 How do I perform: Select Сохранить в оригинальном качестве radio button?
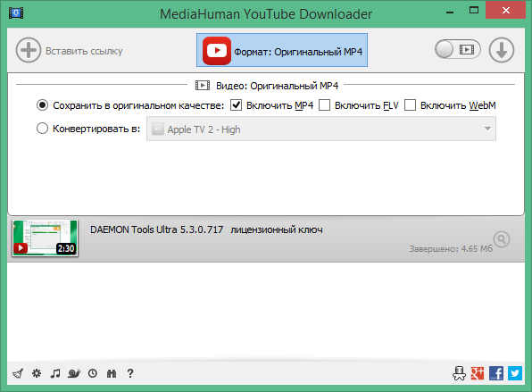point(43,105)
